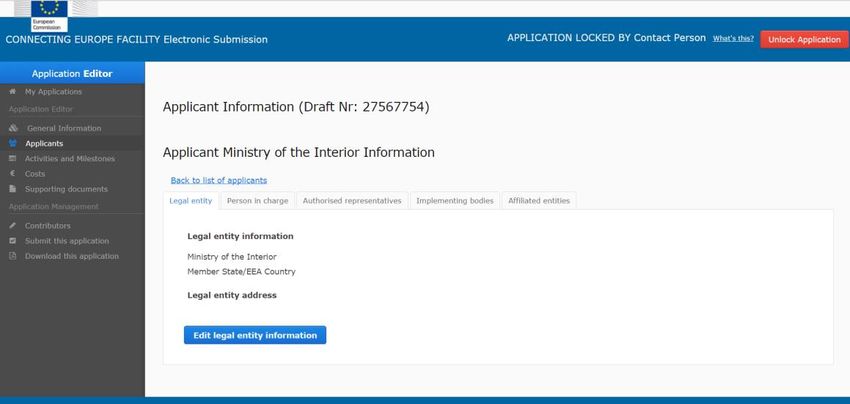Click 'CONNECTING EUROPE FACILITY Electronic Submission' title

point(137,40)
